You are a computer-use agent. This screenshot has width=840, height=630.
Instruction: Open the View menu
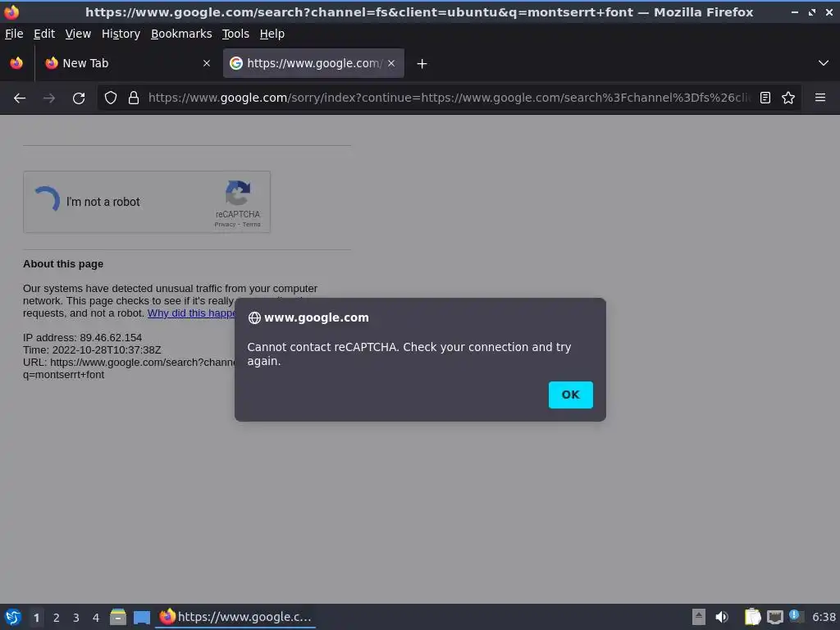(x=78, y=34)
